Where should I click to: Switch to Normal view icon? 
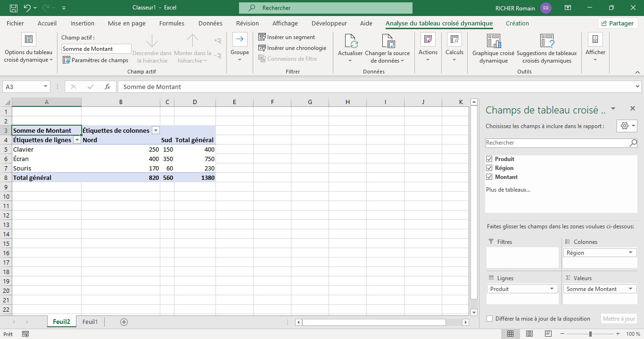point(510,334)
